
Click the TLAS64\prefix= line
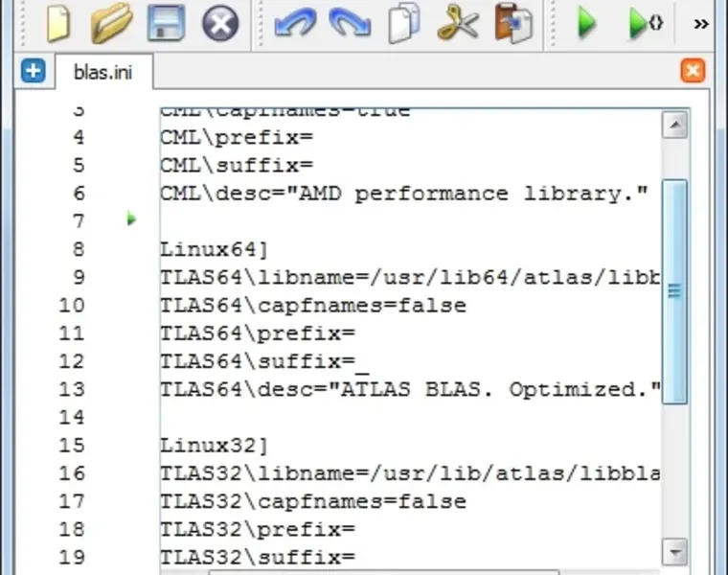click(x=258, y=333)
